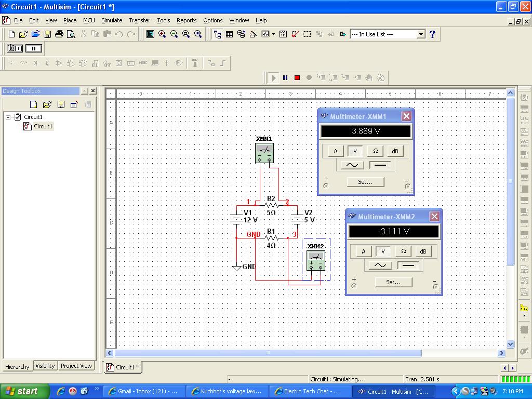The height and width of the screenshot is (399, 532).
Task: Pause the simulation from simulation toolbar
Action: coord(285,78)
